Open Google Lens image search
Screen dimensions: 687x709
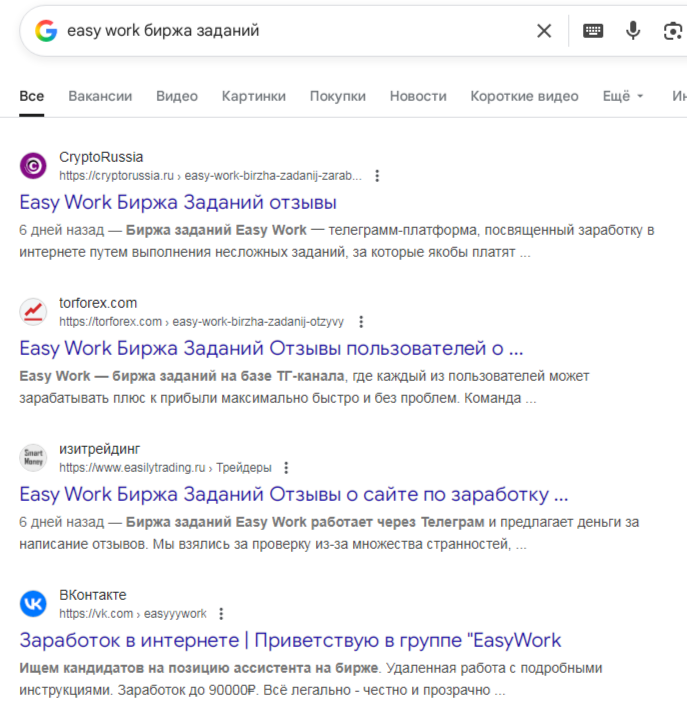(x=673, y=31)
